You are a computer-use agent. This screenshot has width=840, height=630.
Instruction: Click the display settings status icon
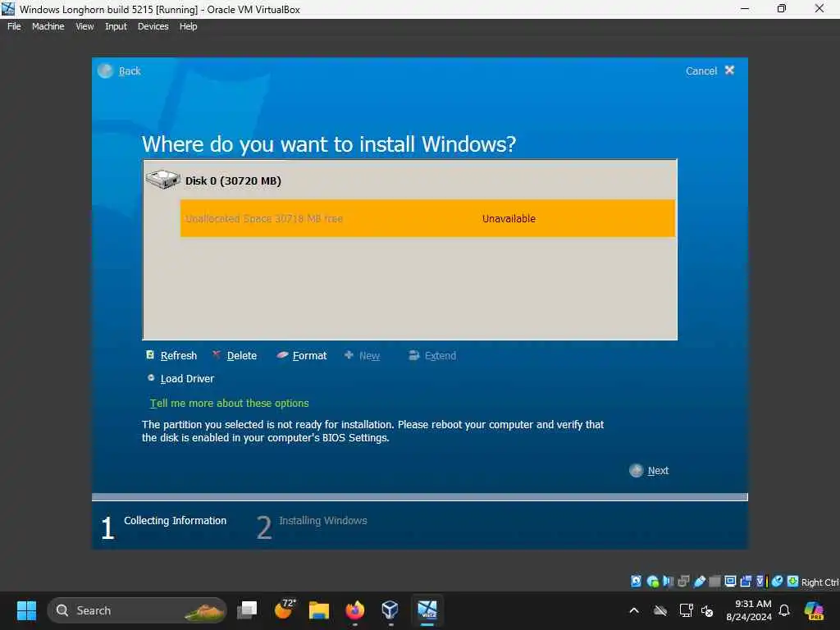[730, 582]
